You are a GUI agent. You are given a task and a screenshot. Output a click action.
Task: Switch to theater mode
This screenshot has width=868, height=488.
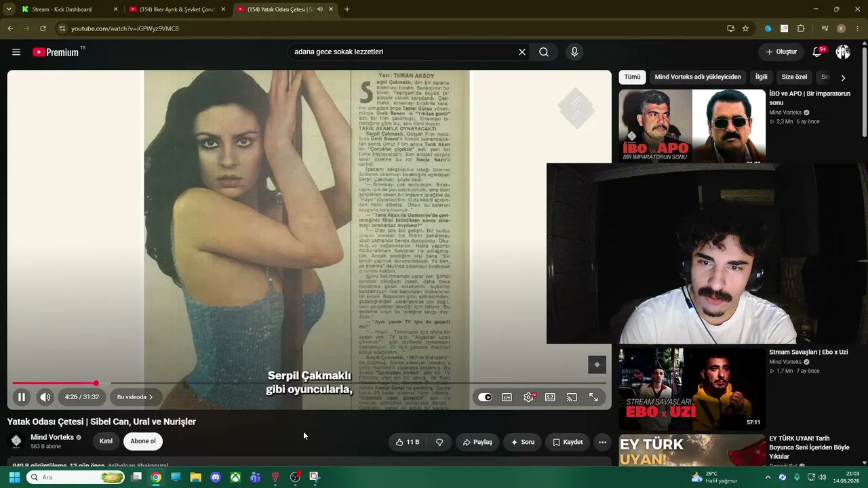pyautogui.click(x=550, y=397)
